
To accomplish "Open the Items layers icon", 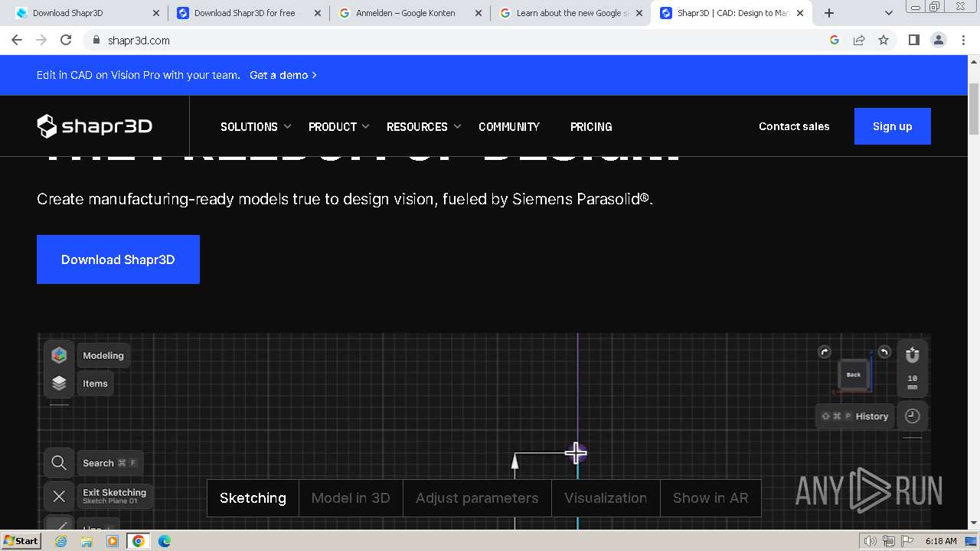I will [59, 383].
